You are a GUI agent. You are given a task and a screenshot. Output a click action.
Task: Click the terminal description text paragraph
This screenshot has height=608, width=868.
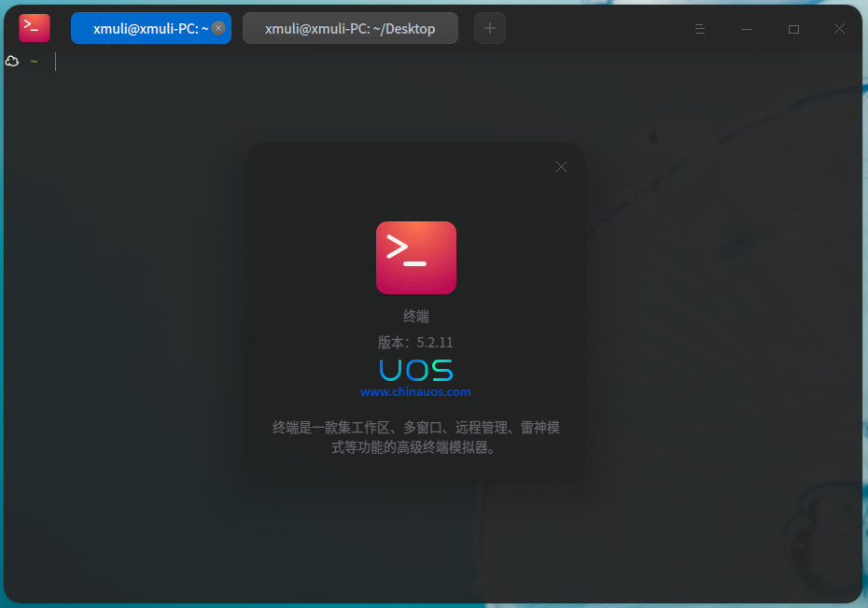pyautogui.click(x=416, y=436)
